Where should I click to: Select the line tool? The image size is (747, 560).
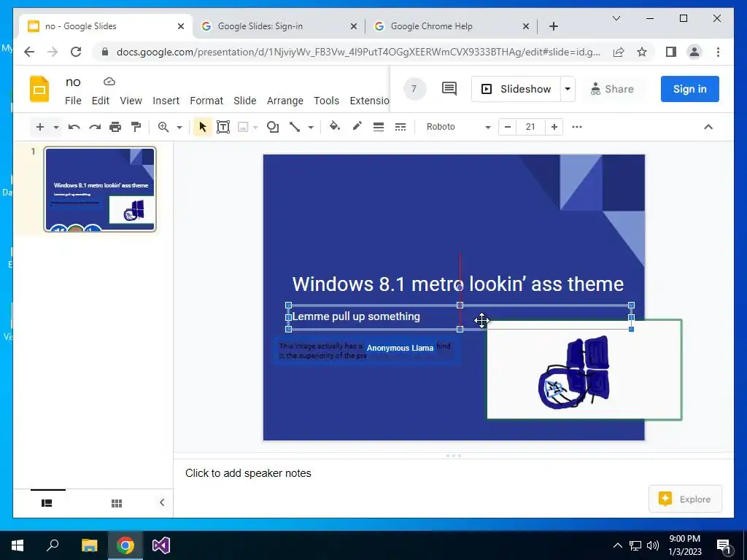pos(295,127)
